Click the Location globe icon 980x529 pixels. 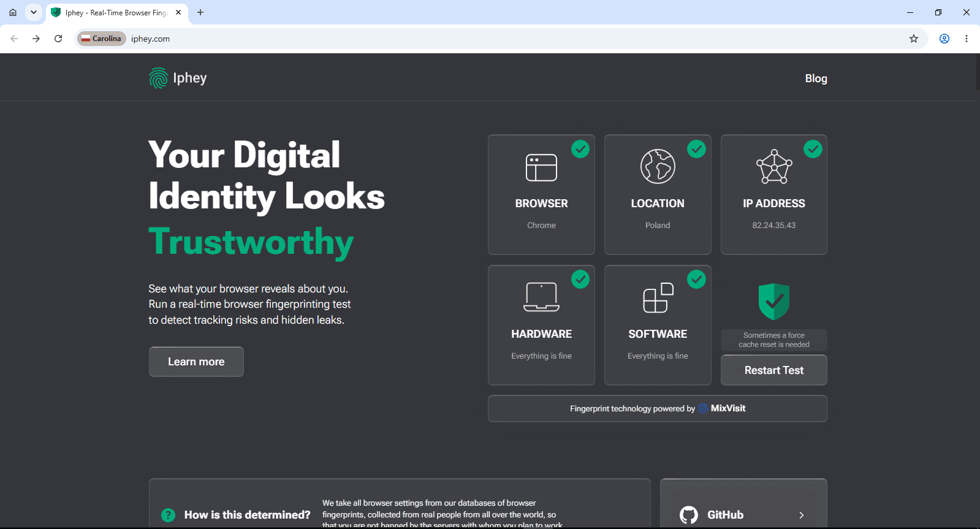(658, 166)
